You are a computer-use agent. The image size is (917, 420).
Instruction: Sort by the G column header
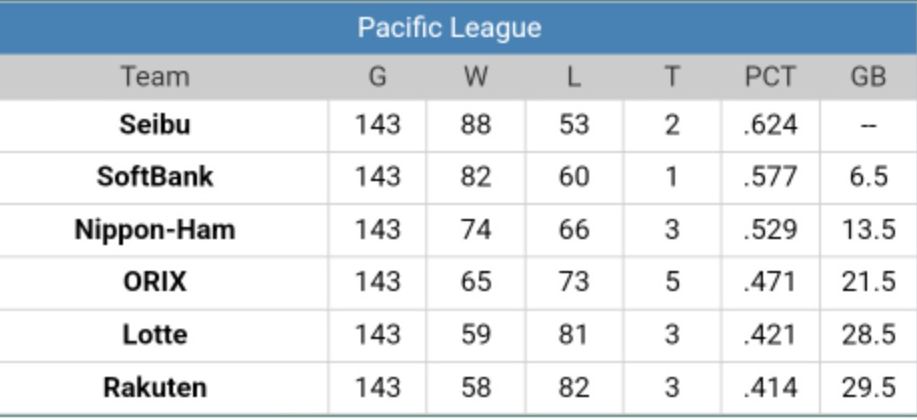click(377, 77)
